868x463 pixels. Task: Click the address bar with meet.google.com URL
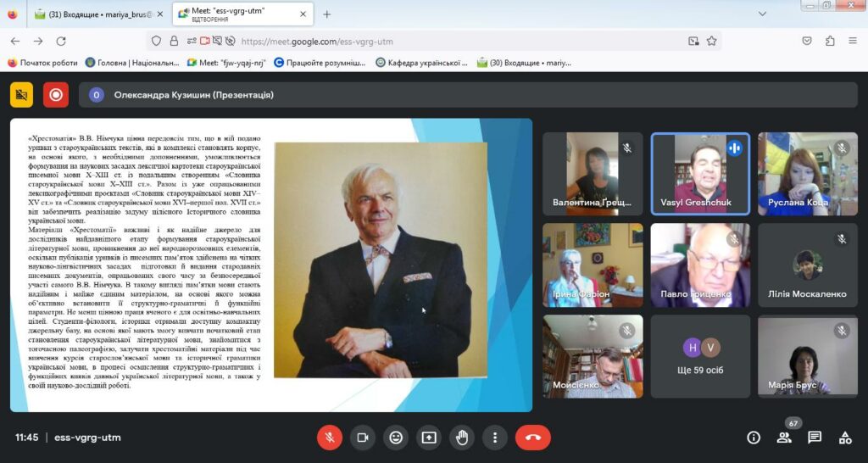pyautogui.click(x=420, y=41)
